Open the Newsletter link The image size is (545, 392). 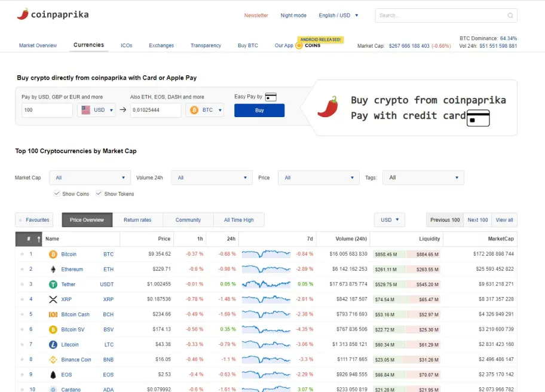coord(256,16)
